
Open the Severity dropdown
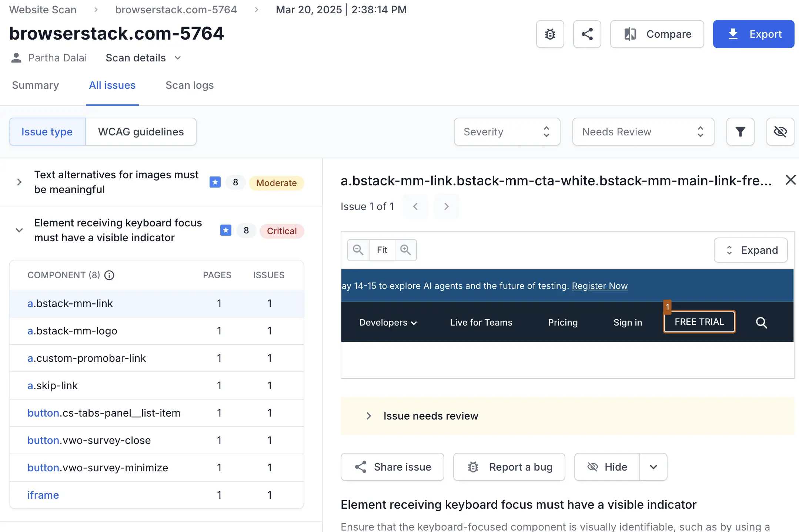pos(507,132)
